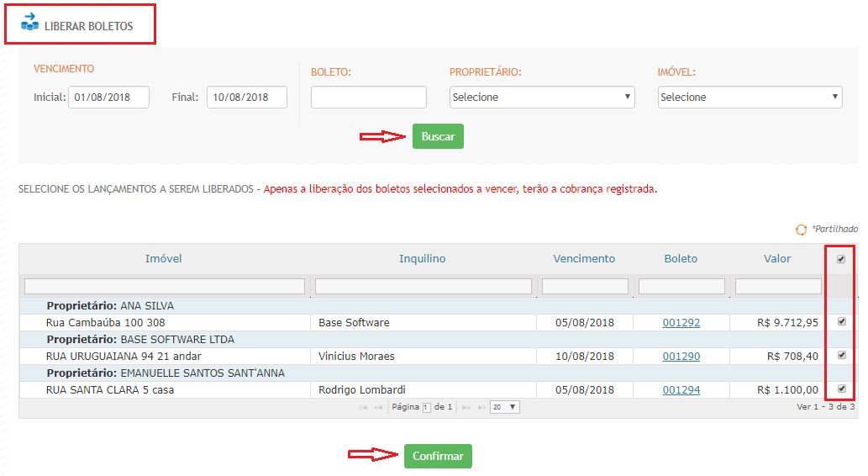Sort table by Inquilino column header

point(422,259)
